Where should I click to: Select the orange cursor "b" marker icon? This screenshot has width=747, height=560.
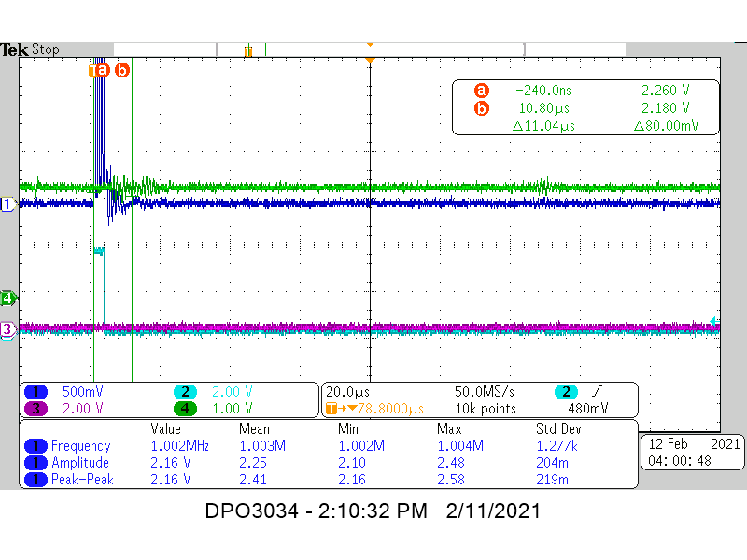click(120, 69)
